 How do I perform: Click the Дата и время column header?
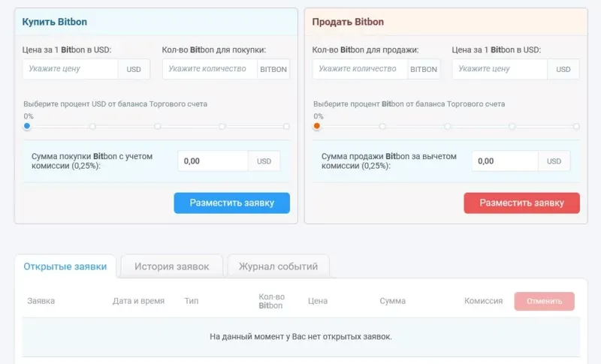138,301
